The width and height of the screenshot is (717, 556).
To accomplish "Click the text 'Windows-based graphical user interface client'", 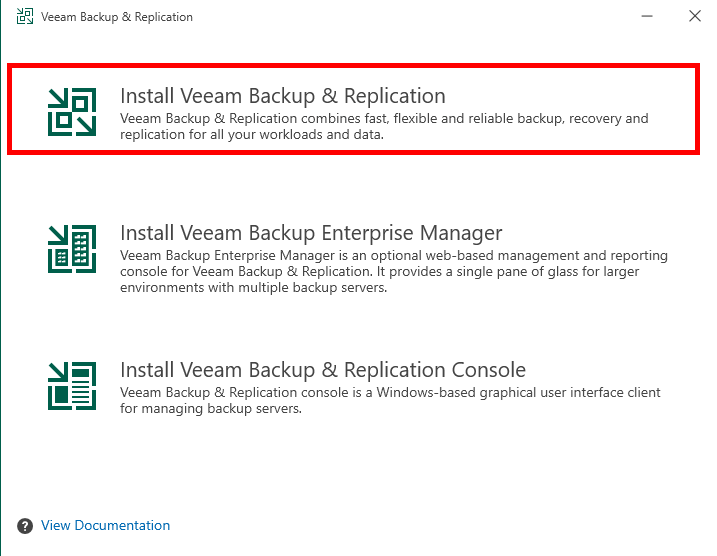I will click(519, 392).
